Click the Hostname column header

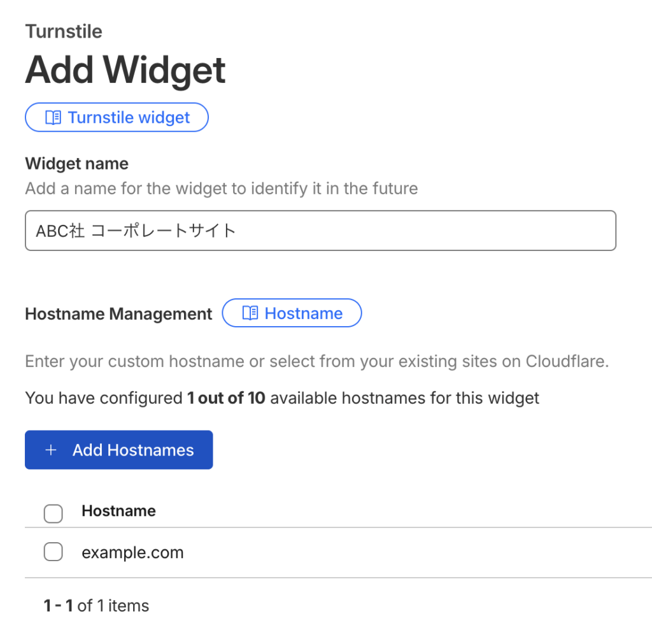click(x=118, y=511)
